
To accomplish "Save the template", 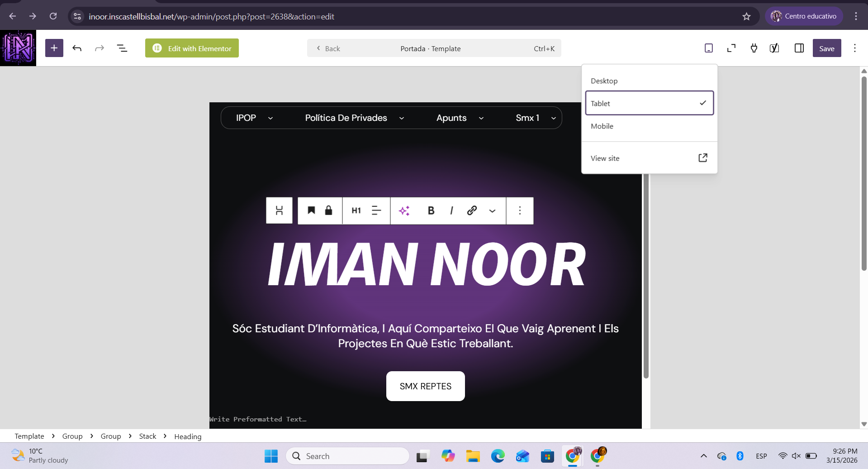I will [x=826, y=48].
